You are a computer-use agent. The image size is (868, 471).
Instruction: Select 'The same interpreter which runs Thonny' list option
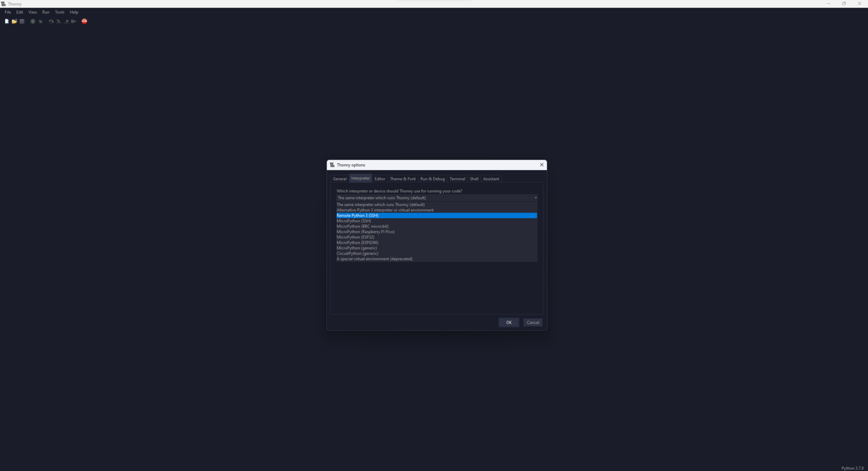click(x=437, y=205)
